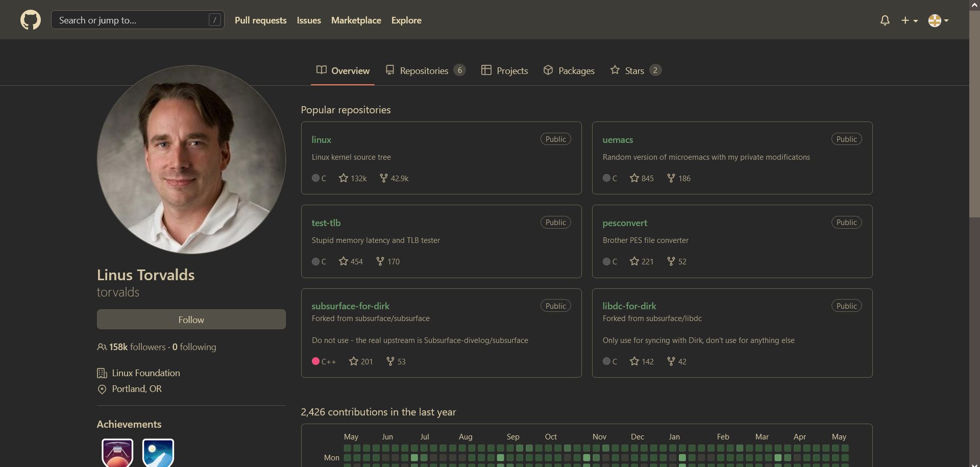Select the Linux Foundation text
The height and width of the screenshot is (467, 980).
click(x=146, y=373)
